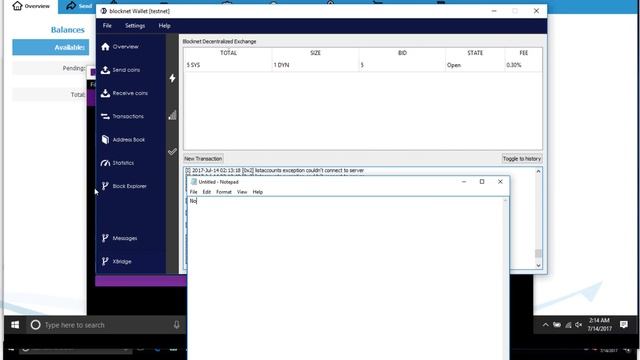Click the taskbar search box

[x=106, y=325]
